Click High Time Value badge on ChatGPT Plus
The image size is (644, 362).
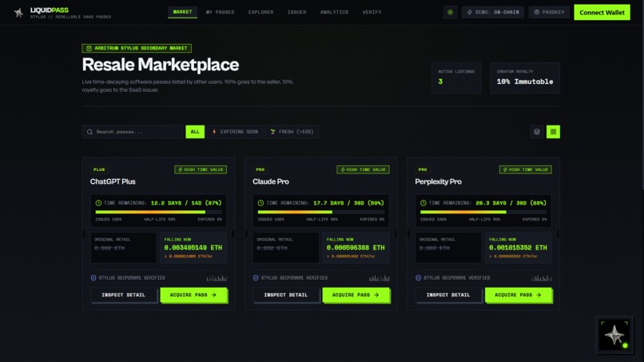[201, 169]
